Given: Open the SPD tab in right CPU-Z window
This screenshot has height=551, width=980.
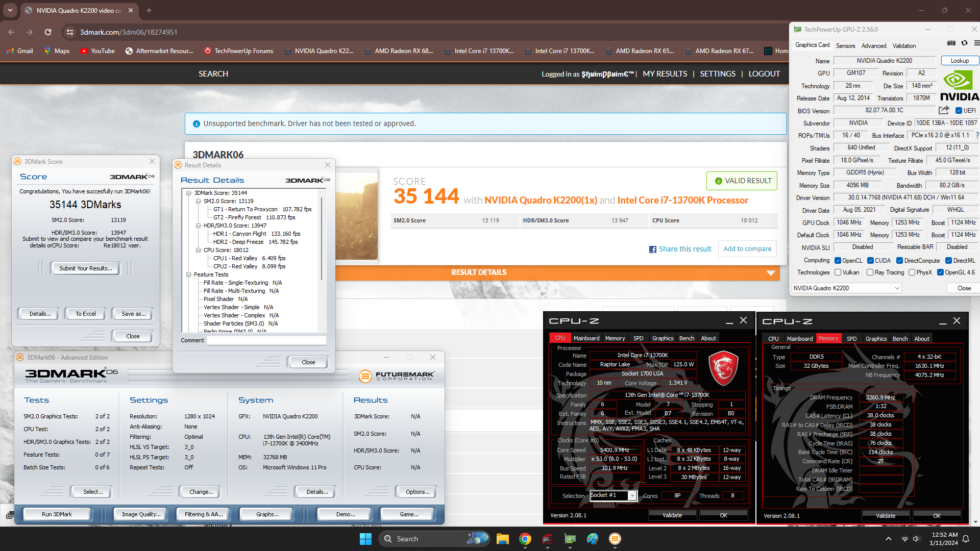Looking at the screenshot, I should pos(851,339).
